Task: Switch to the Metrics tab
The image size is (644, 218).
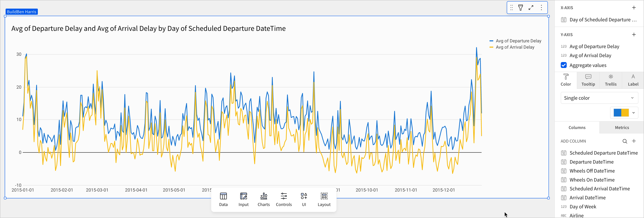Action: click(621, 127)
